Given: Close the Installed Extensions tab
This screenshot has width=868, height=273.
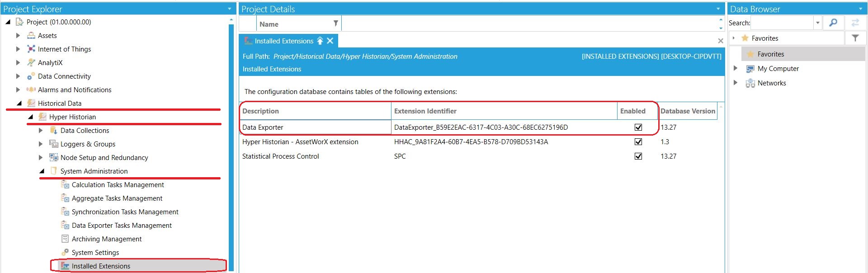Looking at the screenshot, I should (x=330, y=41).
